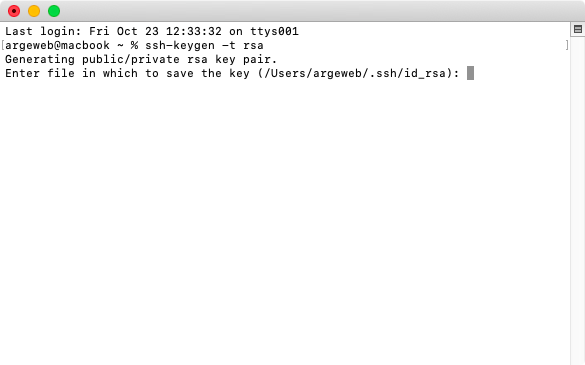
Task: Zoom the window with the green button
Action: pyautogui.click(x=54, y=11)
